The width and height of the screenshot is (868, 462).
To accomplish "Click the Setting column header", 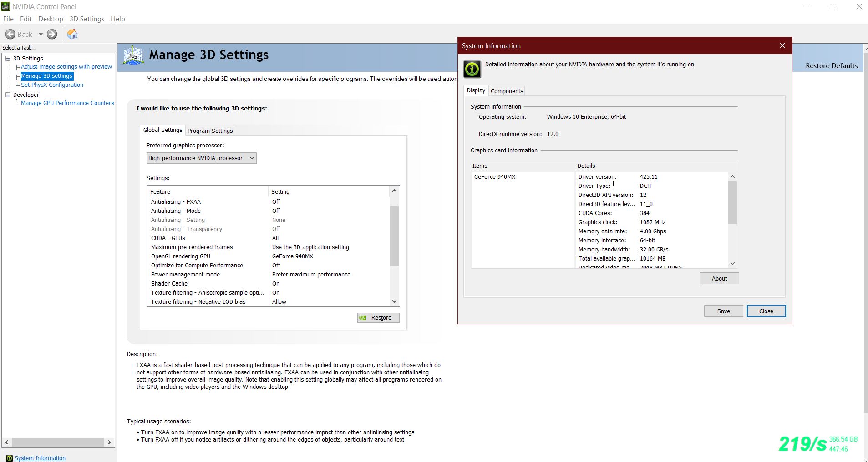I will [x=329, y=191].
